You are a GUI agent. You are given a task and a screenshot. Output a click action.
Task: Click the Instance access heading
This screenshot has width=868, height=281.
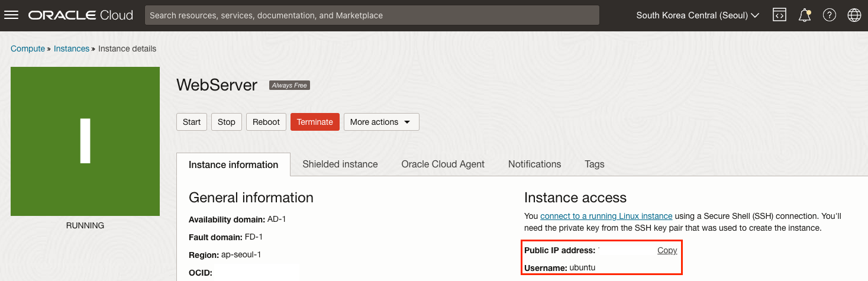pos(575,198)
